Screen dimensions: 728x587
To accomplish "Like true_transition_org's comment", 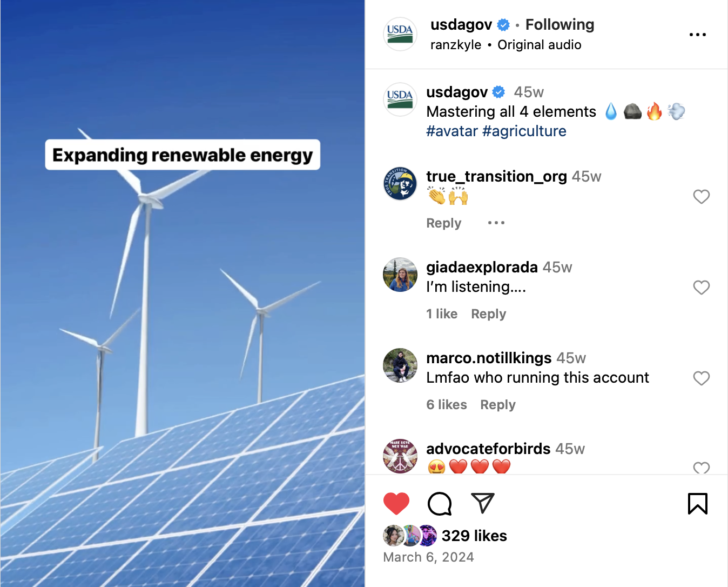I will tap(702, 197).
